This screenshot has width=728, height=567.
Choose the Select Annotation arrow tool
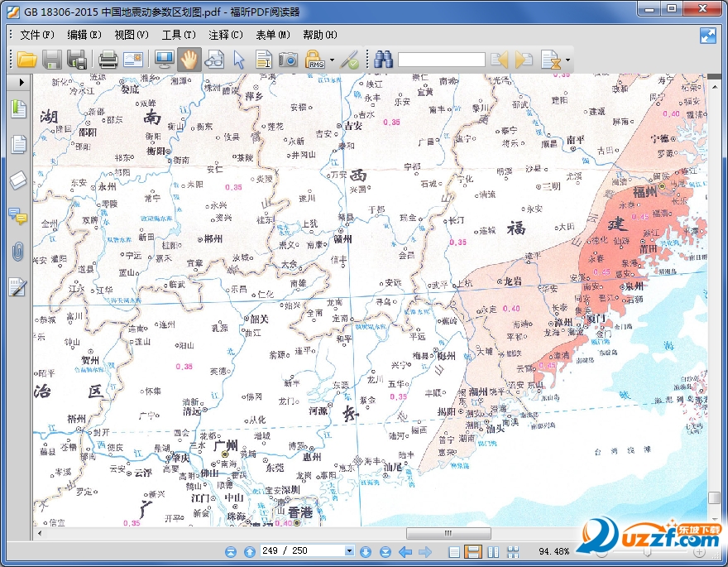[x=239, y=60]
